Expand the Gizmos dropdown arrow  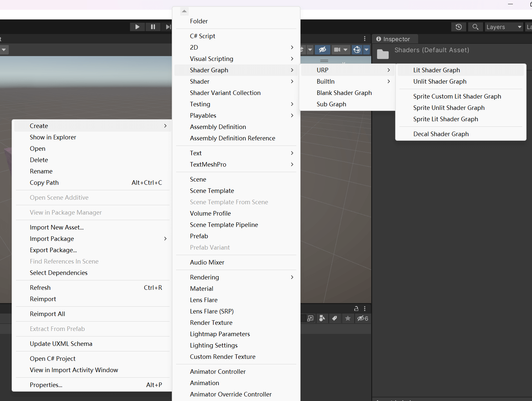click(366, 50)
